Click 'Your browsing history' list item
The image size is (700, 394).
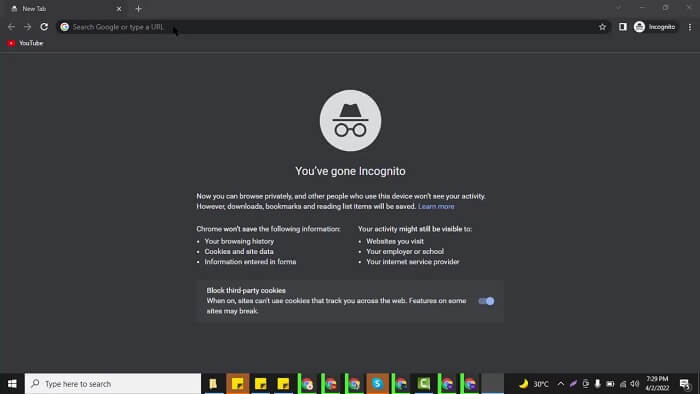pyautogui.click(x=239, y=241)
